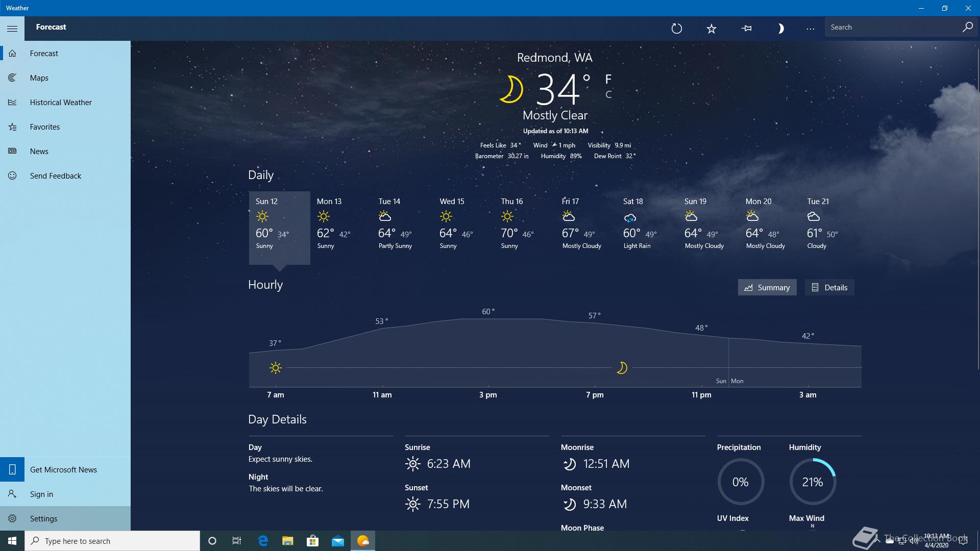
Task: Pin location to Start icon
Action: [x=746, y=29]
